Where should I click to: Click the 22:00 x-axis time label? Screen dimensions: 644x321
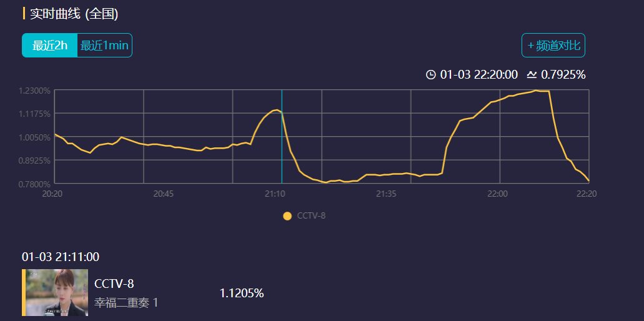pyautogui.click(x=498, y=194)
